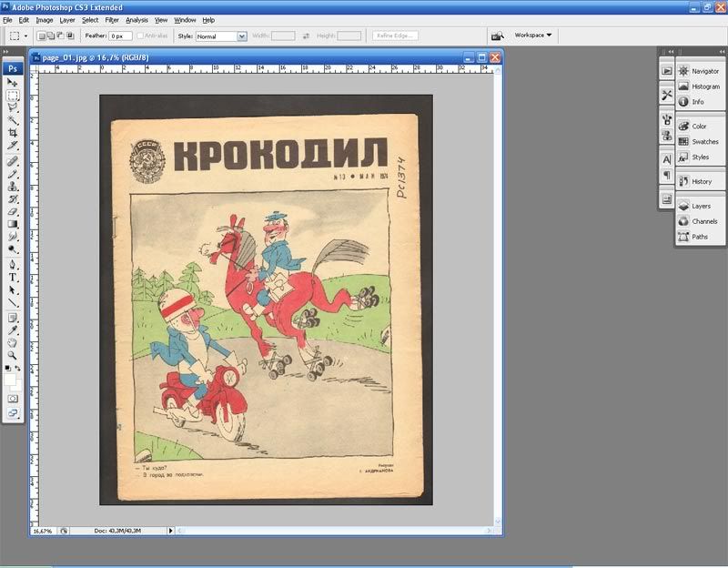Select the Move tool
The image size is (728, 568).
pos(13,83)
